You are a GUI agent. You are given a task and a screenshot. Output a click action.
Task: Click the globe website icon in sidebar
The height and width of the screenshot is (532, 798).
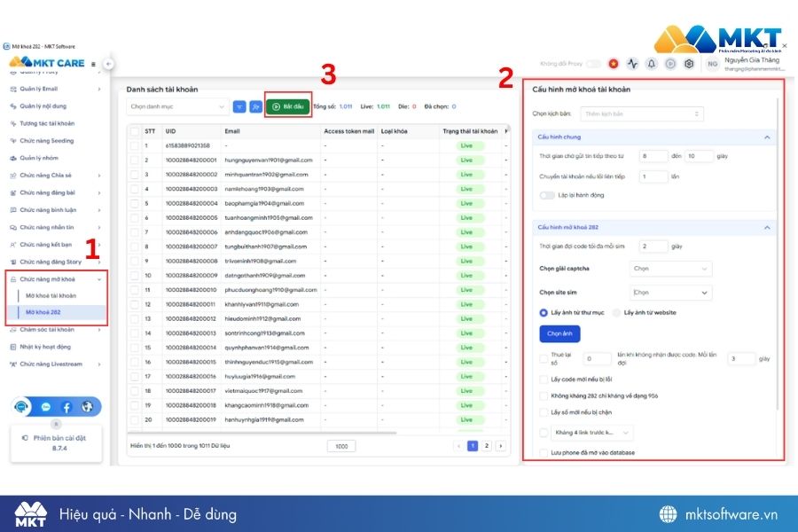coord(88,407)
